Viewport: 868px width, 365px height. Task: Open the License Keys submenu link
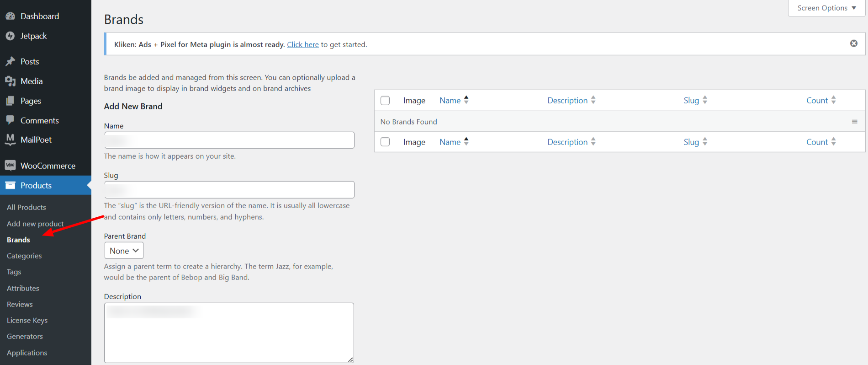click(27, 320)
